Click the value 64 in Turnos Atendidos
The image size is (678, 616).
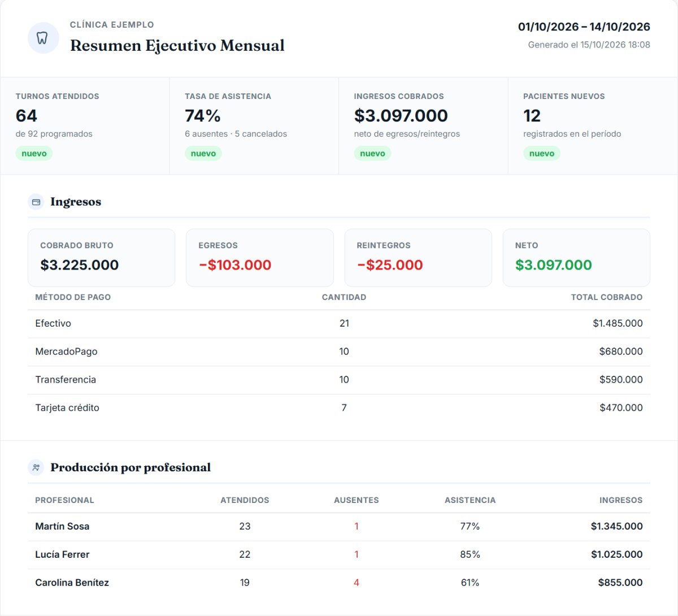[27, 115]
